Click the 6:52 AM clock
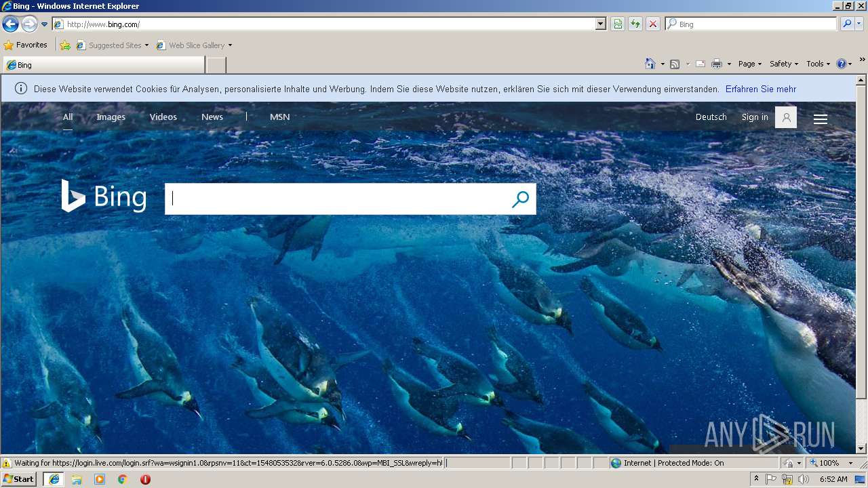Screen dimensions: 868x488 click(833, 479)
